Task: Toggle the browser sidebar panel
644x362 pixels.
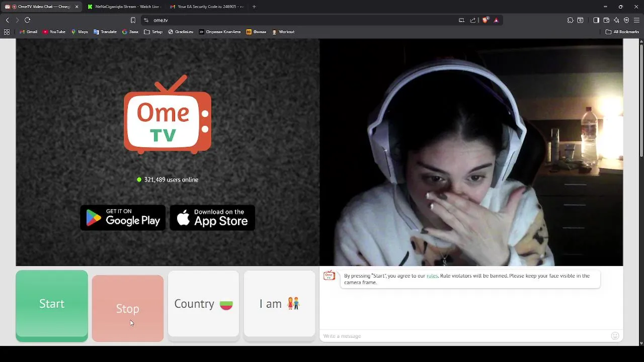Action: 596,20
